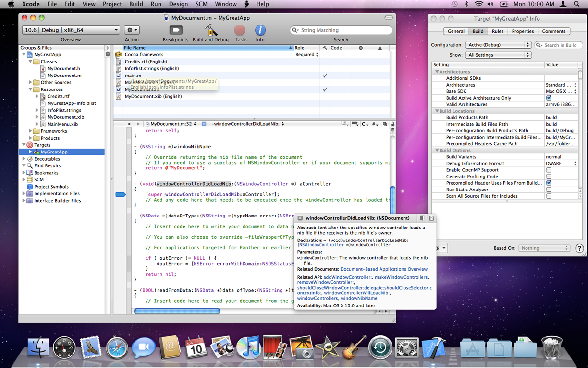
Task: Click the header file icon in Quick Help popup
Action: tap(431, 218)
